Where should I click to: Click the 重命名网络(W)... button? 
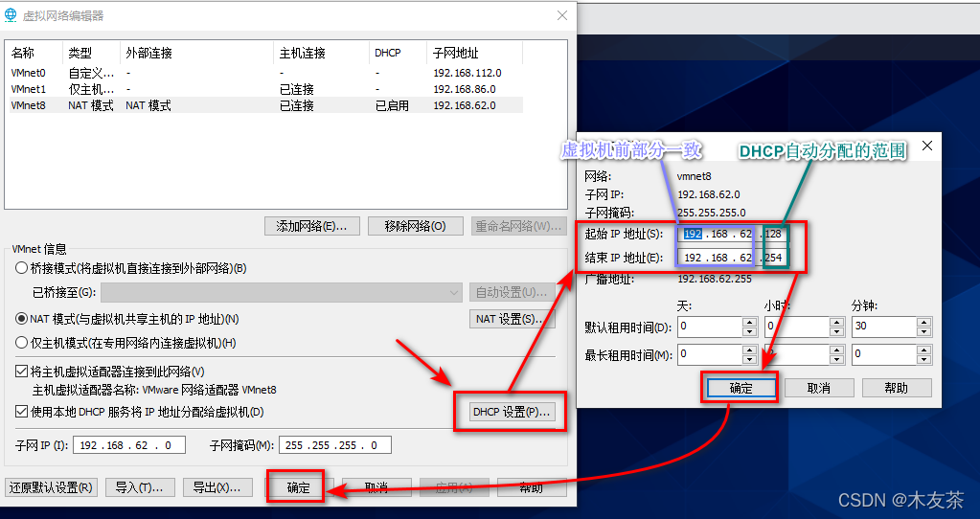(x=518, y=226)
